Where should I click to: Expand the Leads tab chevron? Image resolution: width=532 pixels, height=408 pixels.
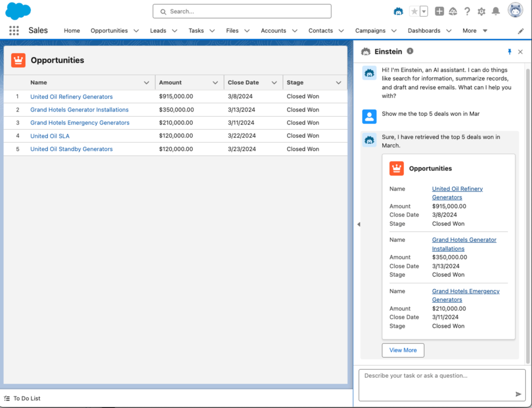point(175,31)
